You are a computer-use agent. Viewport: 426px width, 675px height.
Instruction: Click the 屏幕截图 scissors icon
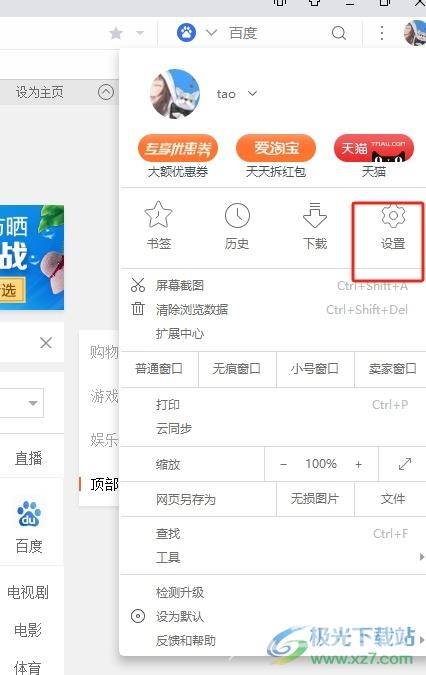138,285
